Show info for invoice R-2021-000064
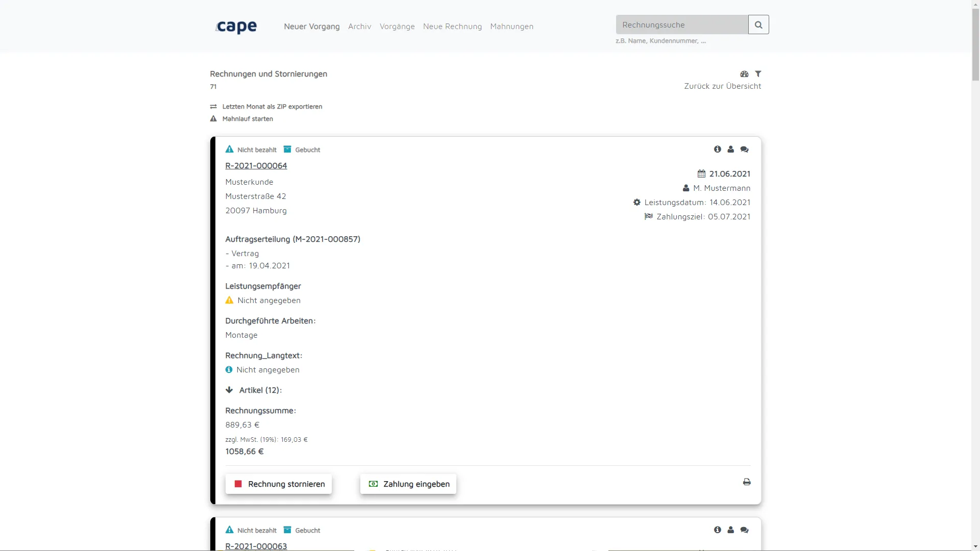Viewport: 980px width, 551px height. pos(718,149)
